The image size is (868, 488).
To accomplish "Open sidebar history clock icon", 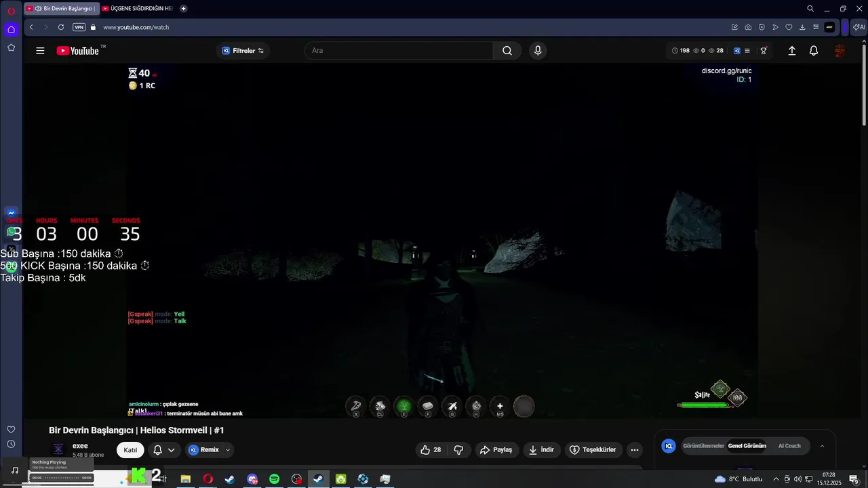I will 11,444.
